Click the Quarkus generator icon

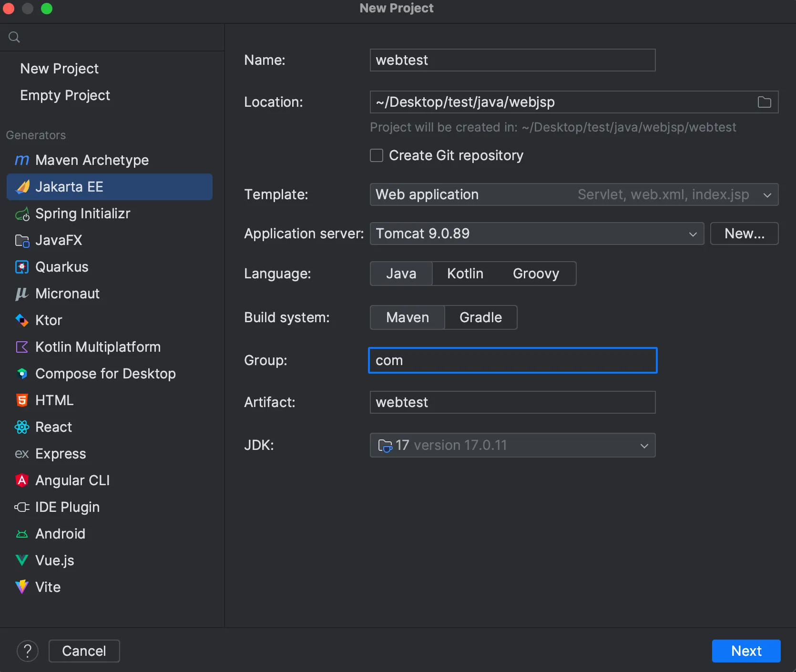pos(22,267)
